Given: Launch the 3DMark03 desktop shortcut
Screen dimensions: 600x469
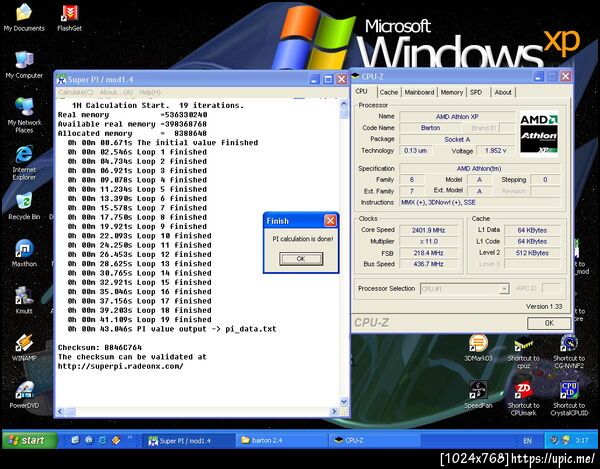Looking at the screenshot, I should (x=478, y=347).
